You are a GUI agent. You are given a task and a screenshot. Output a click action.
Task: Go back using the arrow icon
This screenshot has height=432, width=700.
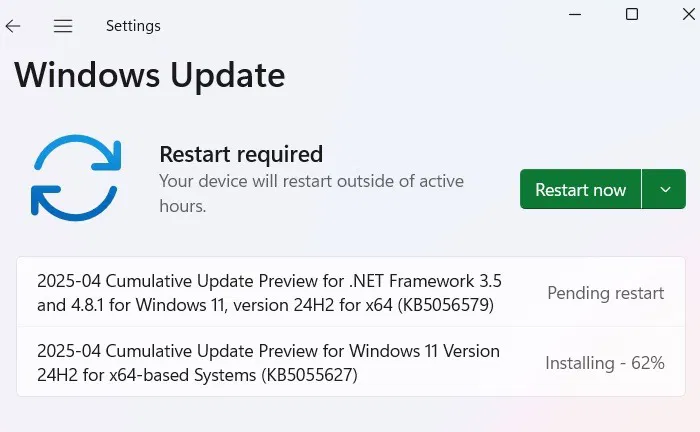(x=13, y=26)
